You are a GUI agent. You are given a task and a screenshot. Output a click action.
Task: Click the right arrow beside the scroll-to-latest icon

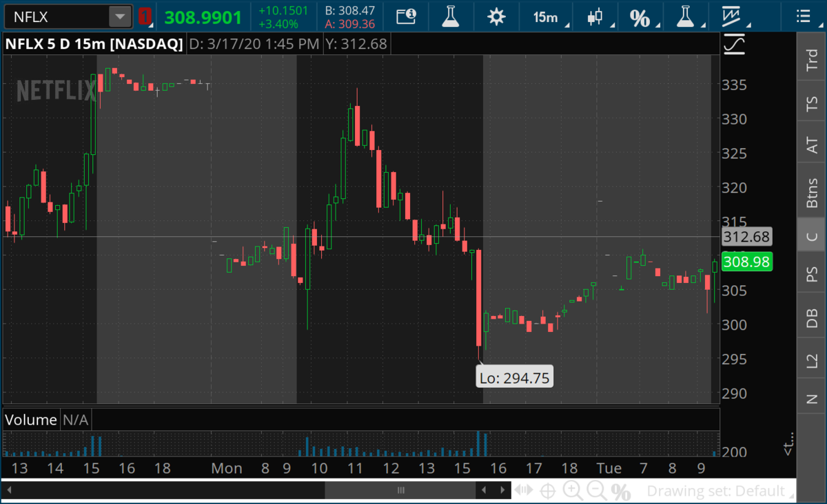point(501,490)
